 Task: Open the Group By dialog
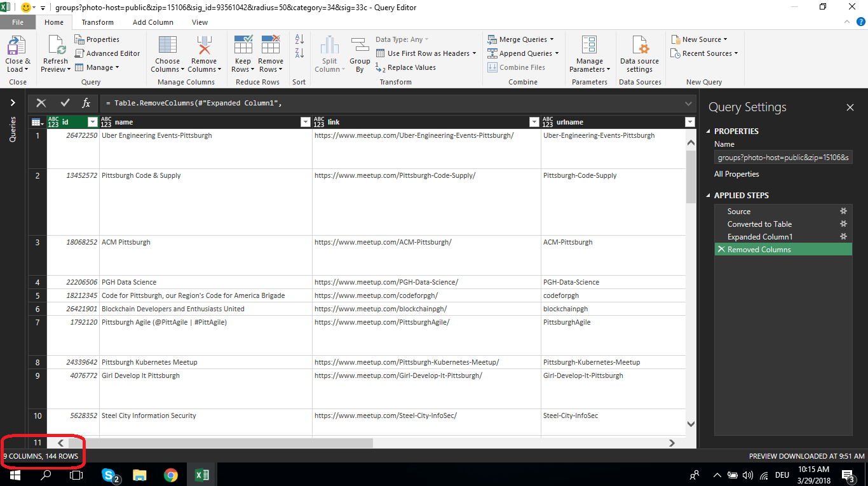[x=360, y=54]
